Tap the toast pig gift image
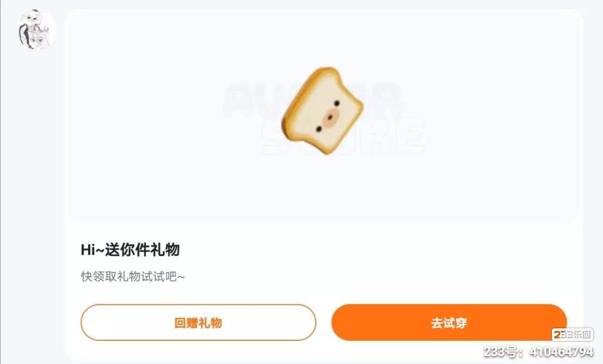This screenshot has height=364, width=603. coord(322,110)
